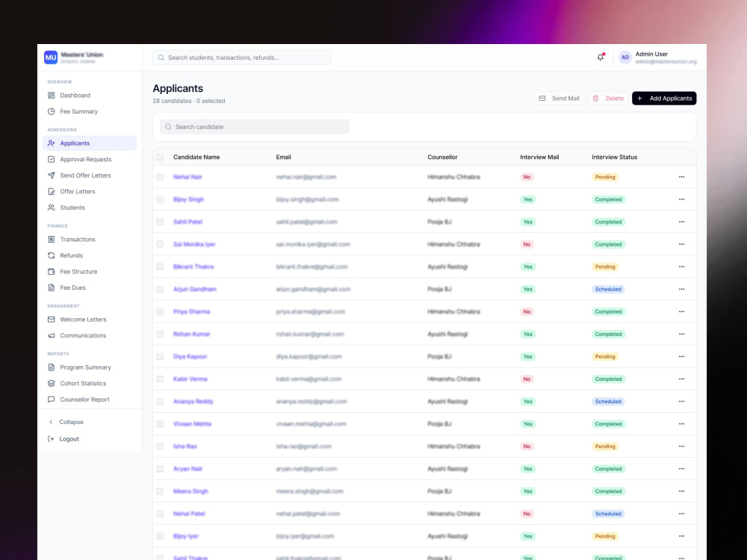Open row actions for Meera Singh
Image resolution: width=747 pixels, height=560 pixels.
pos(682,491)
